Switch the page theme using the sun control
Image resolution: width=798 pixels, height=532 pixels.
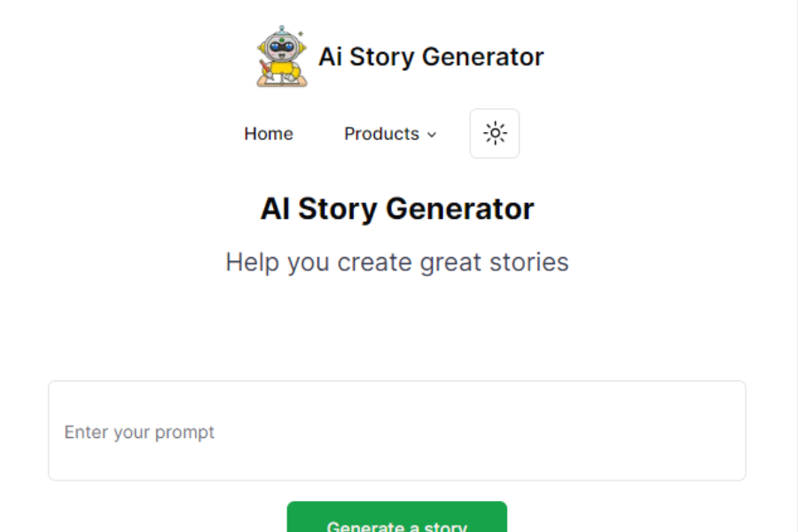coord(494,133)
